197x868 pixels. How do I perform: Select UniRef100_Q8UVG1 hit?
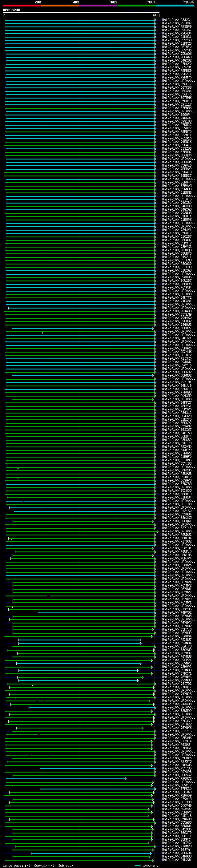[x=176, y=406]
